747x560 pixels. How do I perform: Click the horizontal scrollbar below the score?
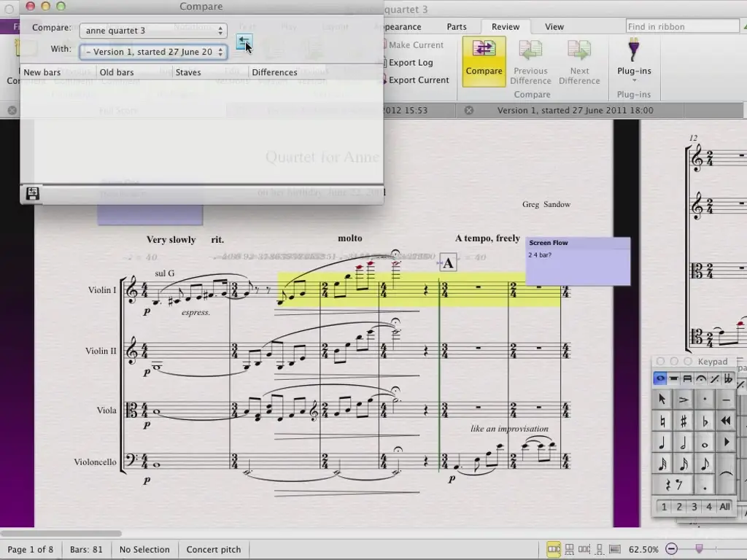coord(61,533)
